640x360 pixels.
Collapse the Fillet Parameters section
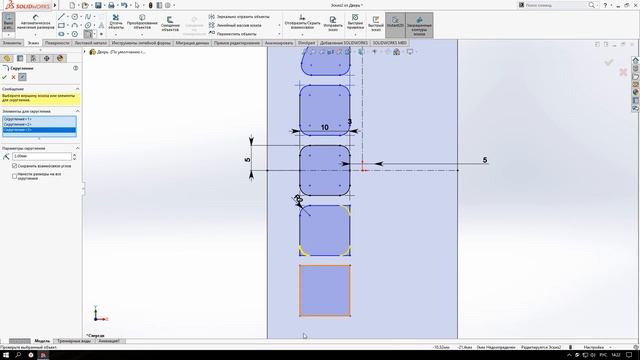(x=77, y=148)
